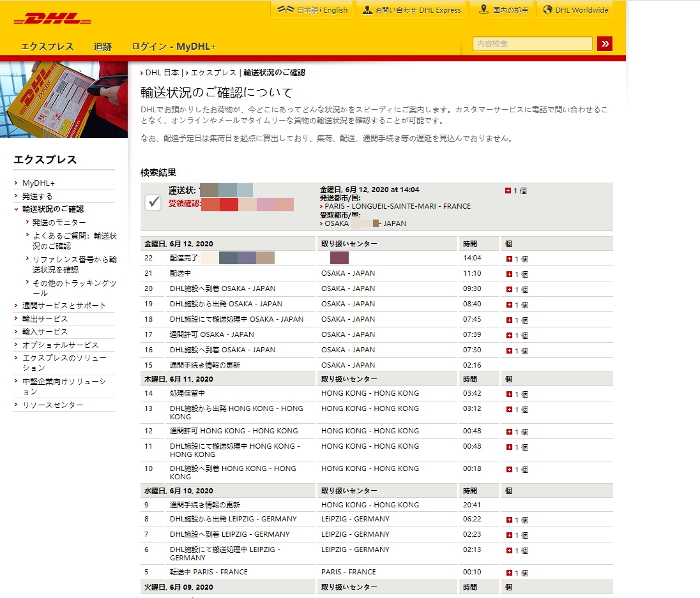Click plus icon on row 5 転送中 PARIS

click(509, 572)
